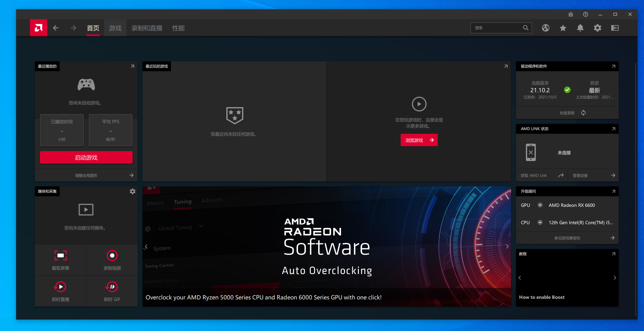The width and height of the screenshot is (644, 331).
Task: Expand the AMD LINK 状态 panel
Action: click(x=614, y=129)
